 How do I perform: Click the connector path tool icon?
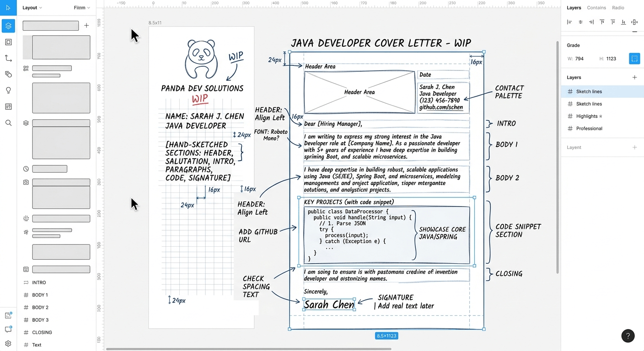[x=8, y=58]
